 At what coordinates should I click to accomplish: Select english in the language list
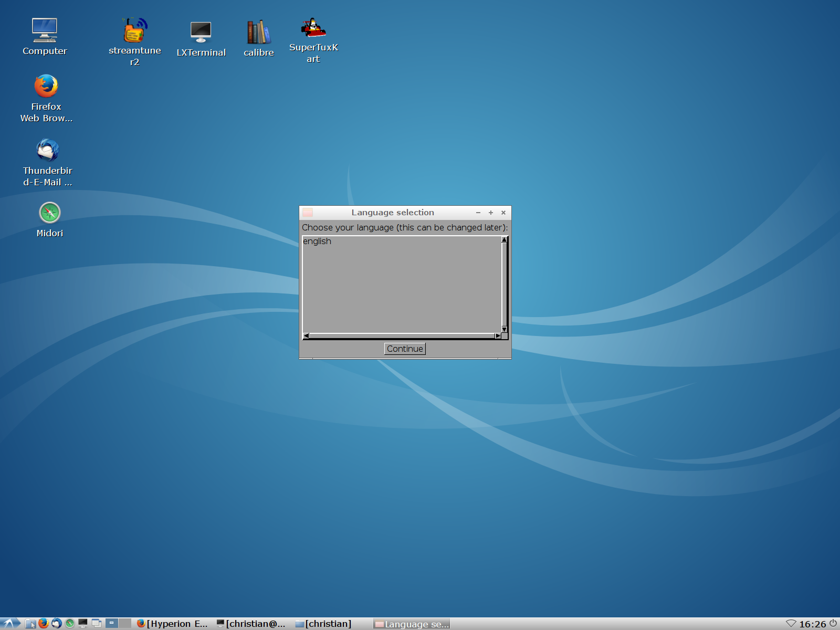[317, 241]
